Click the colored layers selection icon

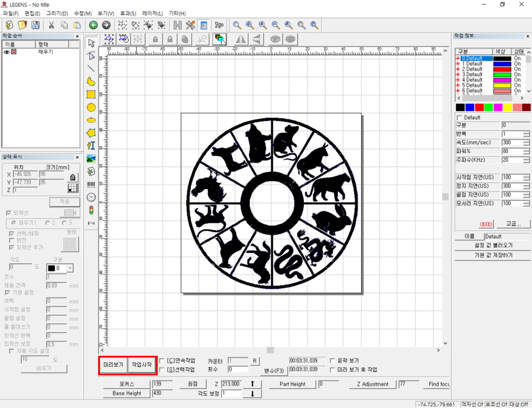219,40
